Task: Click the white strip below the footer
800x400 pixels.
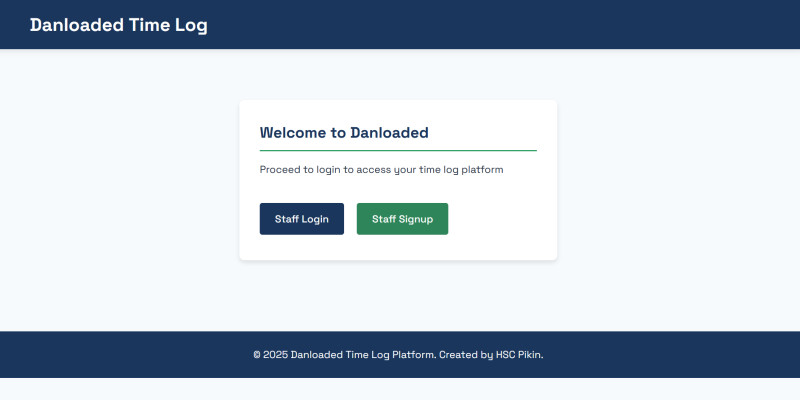Action: [x=400, y=389]
